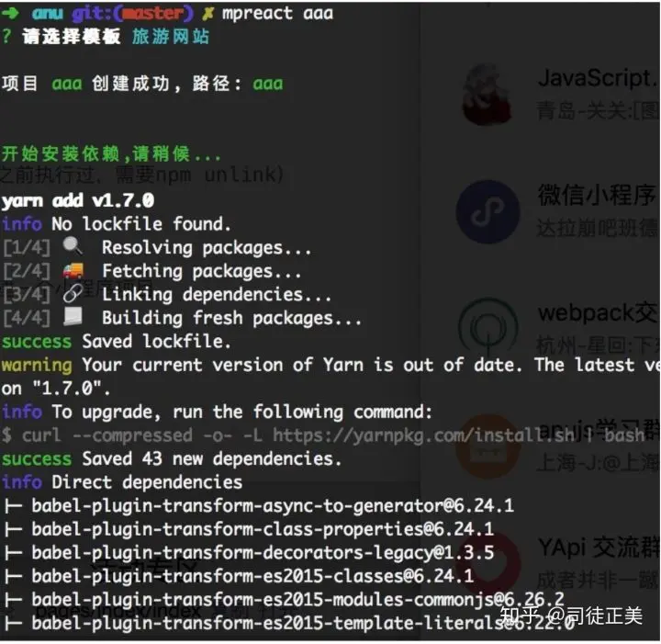Click the 知乎 @司徒正美 watermark

click(x=571, y=616)
